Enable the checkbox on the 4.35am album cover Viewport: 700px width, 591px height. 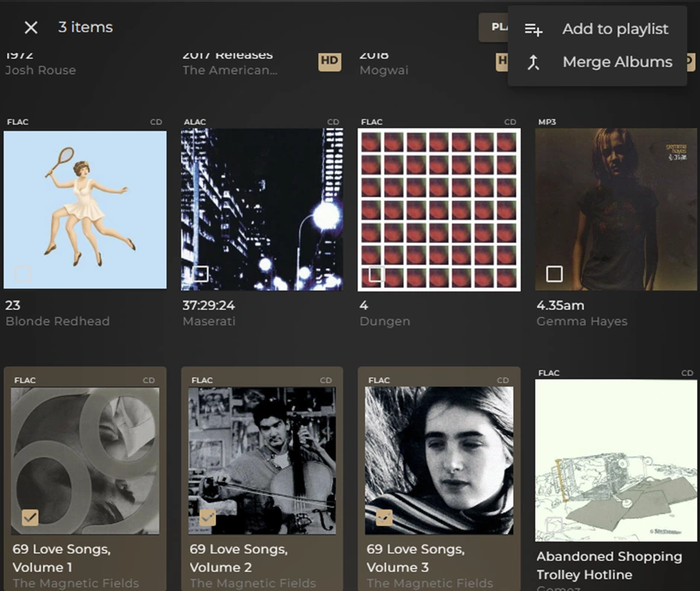554,274
